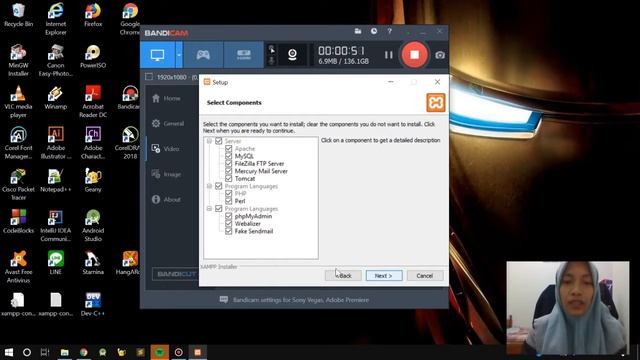This screenshot has width=640, height=360.
Task: Switch Bandicam to HDMI device recording mode
Action: (244, 55)
